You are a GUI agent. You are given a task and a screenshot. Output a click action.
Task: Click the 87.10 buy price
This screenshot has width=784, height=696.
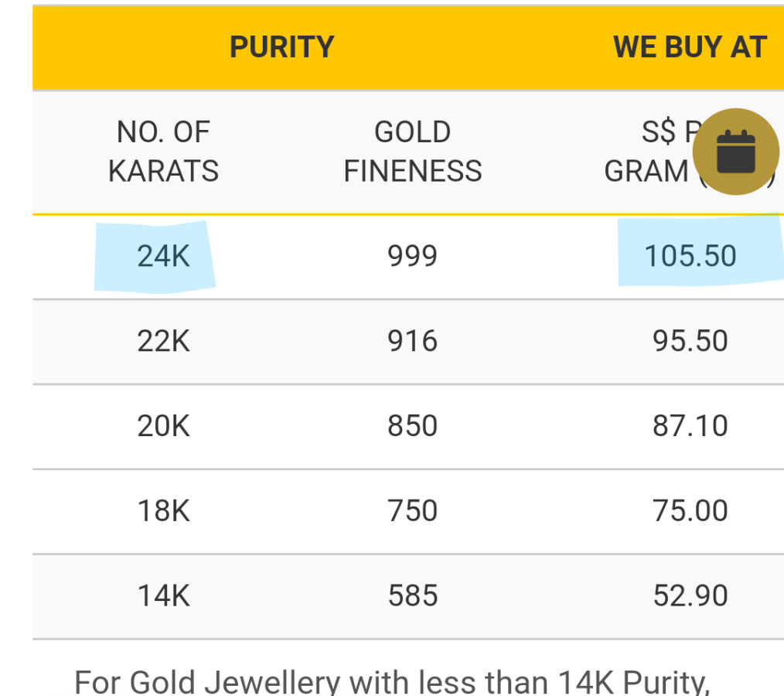[690, 426]
